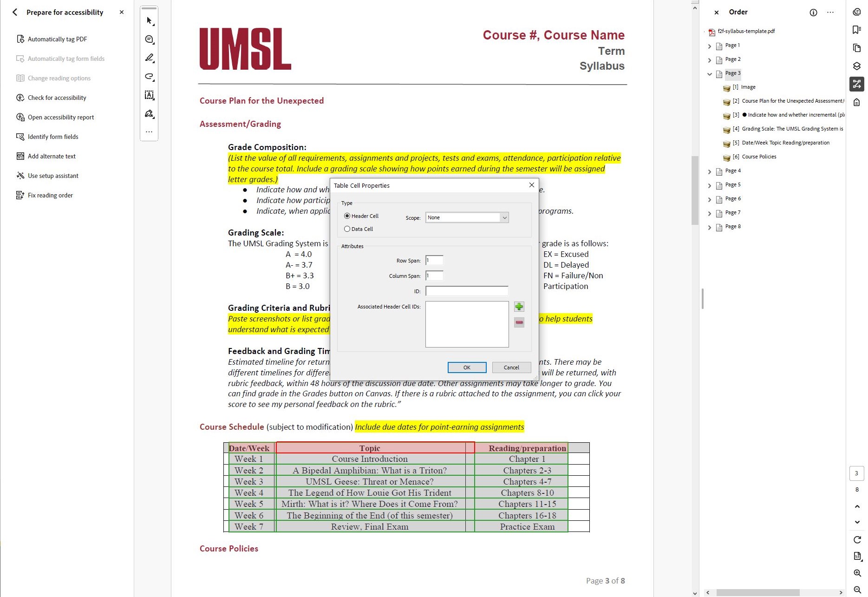Go back from Prepare for accessibility panel

click(x=15, y=12)
